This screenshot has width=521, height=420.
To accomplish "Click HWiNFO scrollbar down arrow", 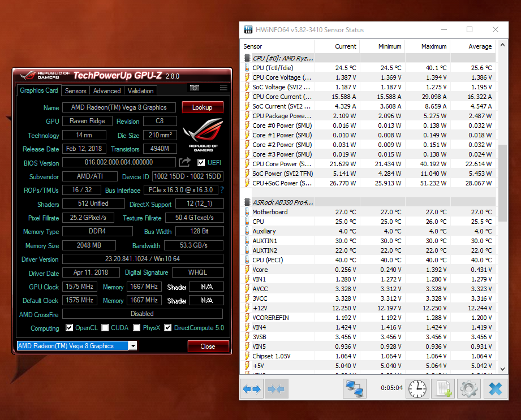I will click(x=502, y=369).
